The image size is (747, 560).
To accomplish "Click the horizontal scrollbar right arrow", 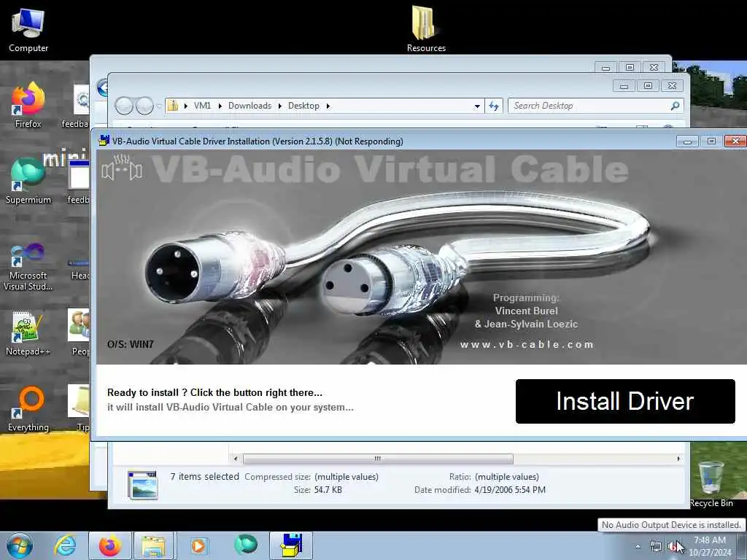I will (x=678, y=459).
